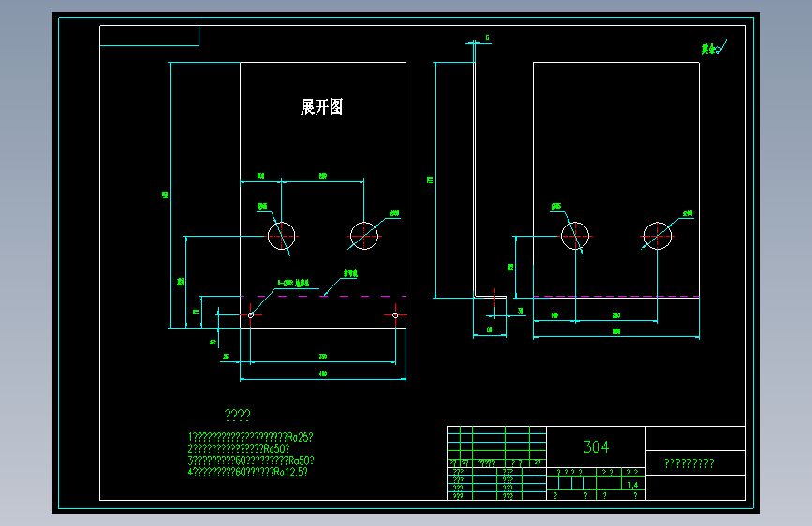The height and width of the screenshot is (526, 812).
Task: Click the surface roughness checkmark symbol
Action: click(721, 48)
